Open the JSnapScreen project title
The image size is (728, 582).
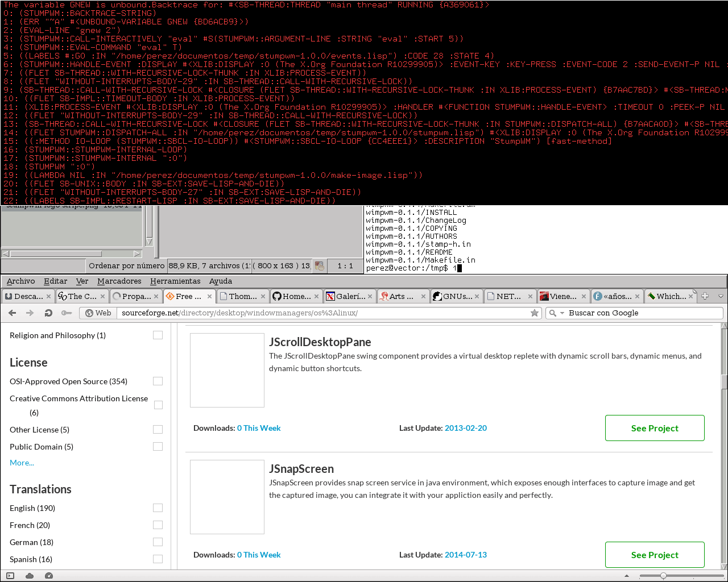click(301, 469)
